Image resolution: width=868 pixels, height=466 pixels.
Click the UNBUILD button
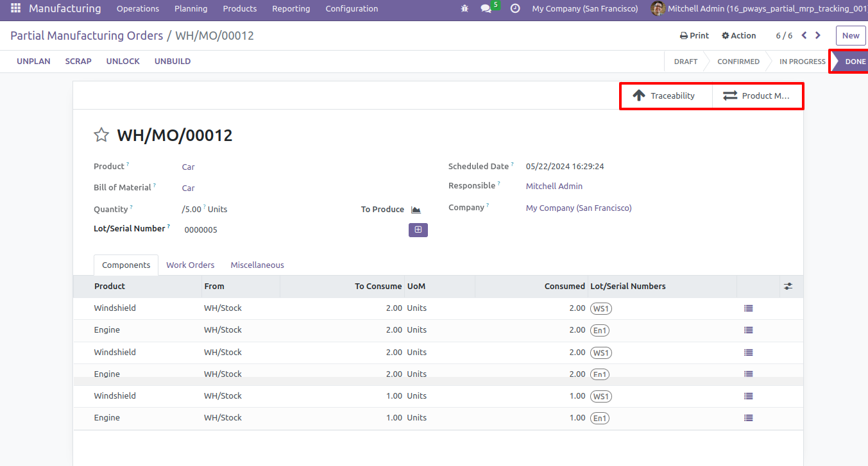173,62
